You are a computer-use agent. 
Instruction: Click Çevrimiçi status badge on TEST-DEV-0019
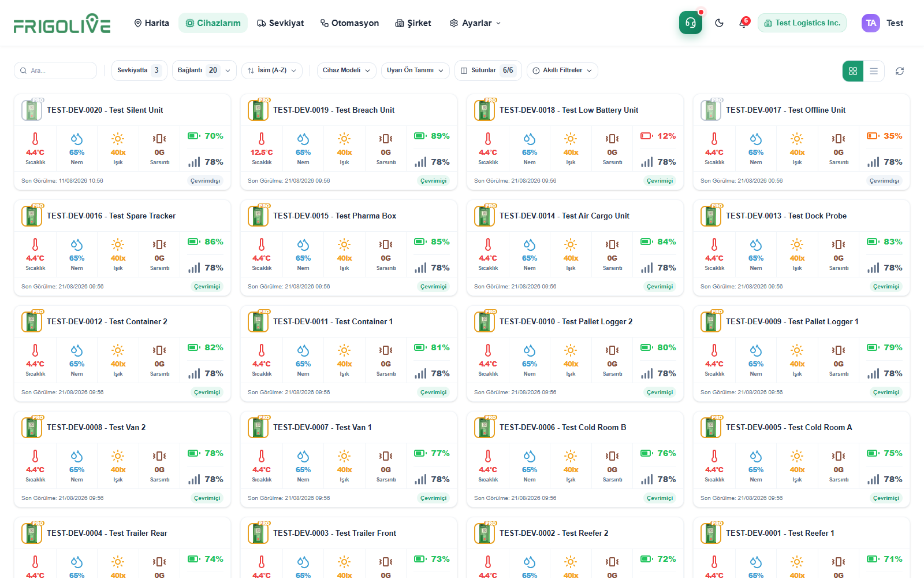[434, 181]
